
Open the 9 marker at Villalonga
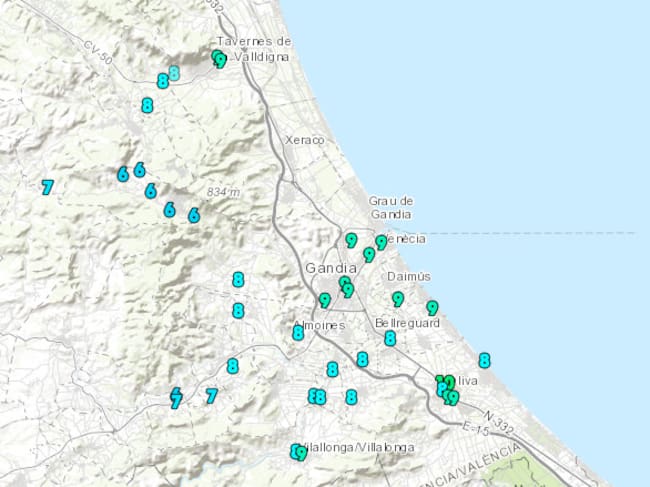tap(298, 452)
